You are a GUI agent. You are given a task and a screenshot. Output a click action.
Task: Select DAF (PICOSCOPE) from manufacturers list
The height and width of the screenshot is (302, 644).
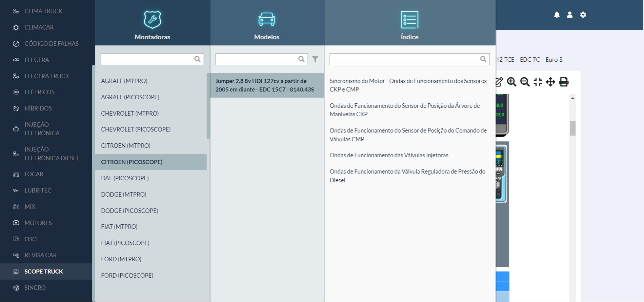(x=125, y=178)
